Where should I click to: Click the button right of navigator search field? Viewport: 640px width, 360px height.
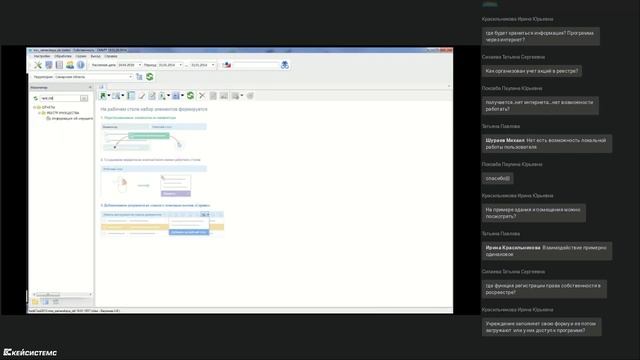click(84, 98)
